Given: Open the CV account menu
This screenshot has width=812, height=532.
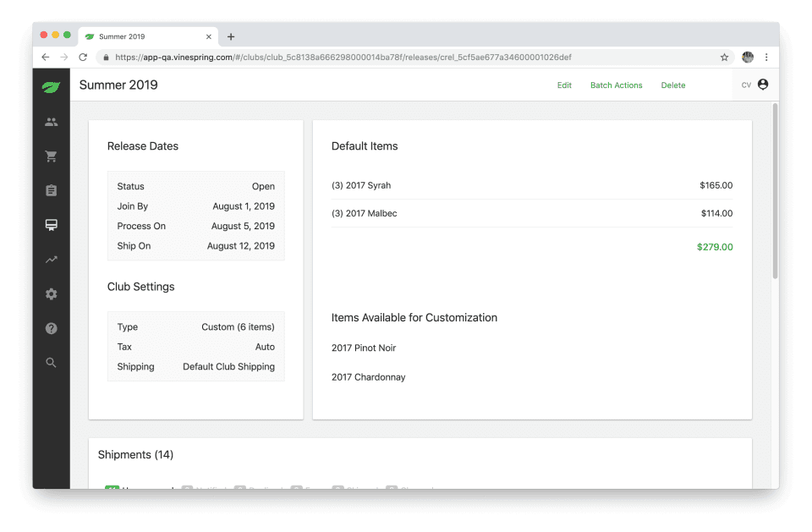Looking at the screenshot, I should [754, 85].
